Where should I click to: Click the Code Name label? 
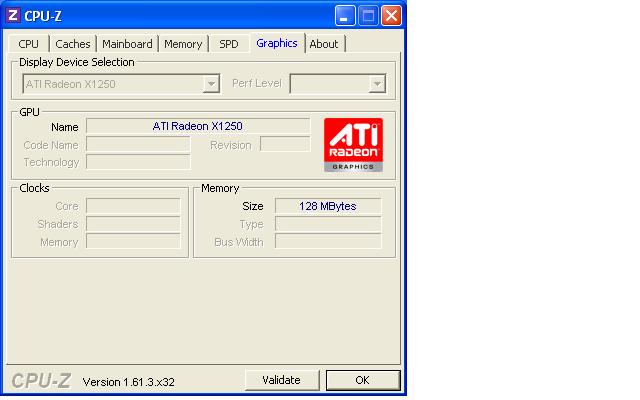[x=51, y=145]
